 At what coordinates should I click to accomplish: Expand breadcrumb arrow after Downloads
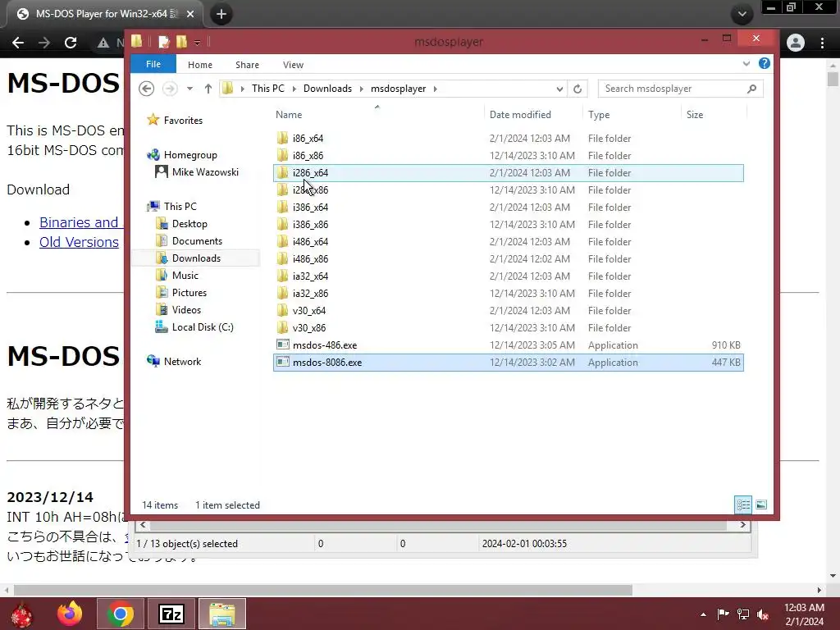coord(361,89)
